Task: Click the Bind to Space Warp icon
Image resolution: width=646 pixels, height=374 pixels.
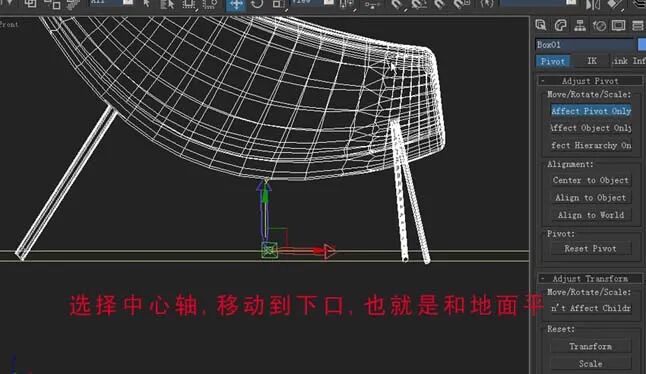Action: click(x=73, y=4)
